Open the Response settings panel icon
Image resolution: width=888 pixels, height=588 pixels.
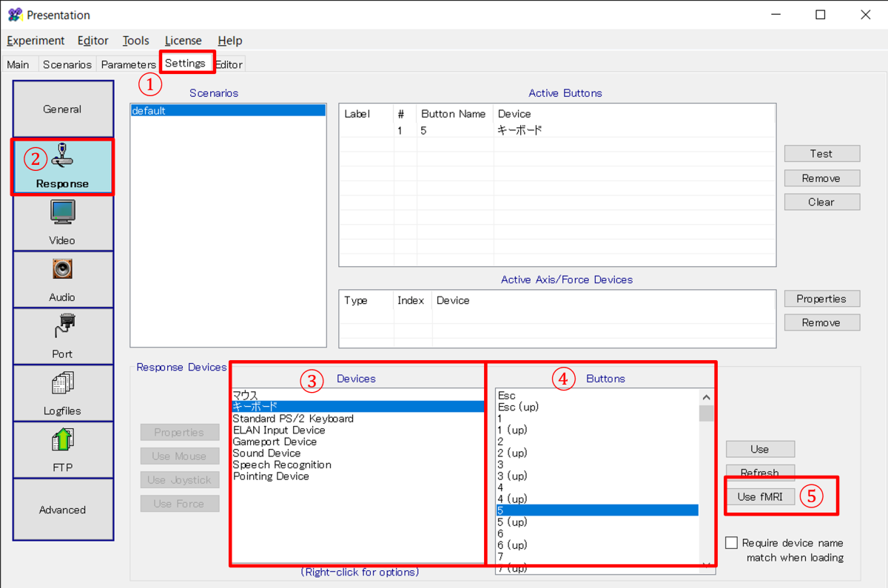[x=63, y=156]
